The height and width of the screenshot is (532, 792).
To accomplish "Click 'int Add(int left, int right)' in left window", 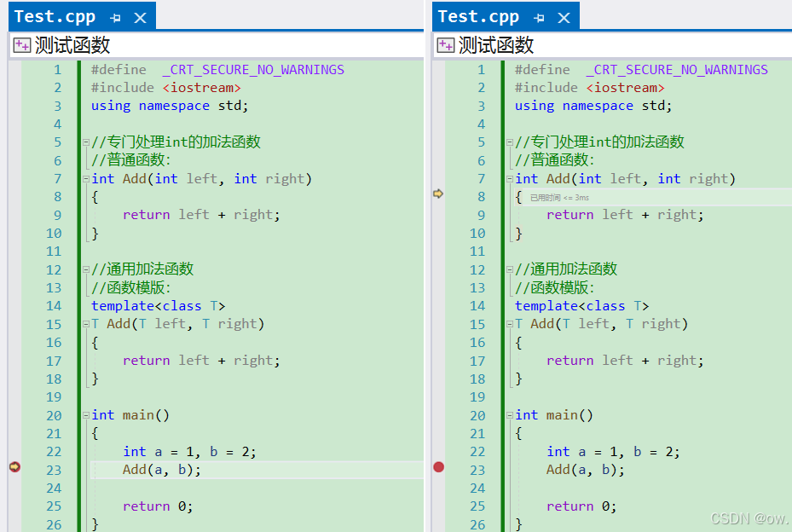I will click(x=201, y=179).
